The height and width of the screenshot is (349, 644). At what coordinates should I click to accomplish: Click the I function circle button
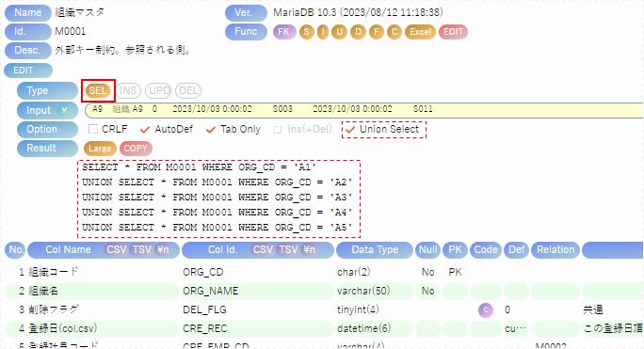(323, 32)
